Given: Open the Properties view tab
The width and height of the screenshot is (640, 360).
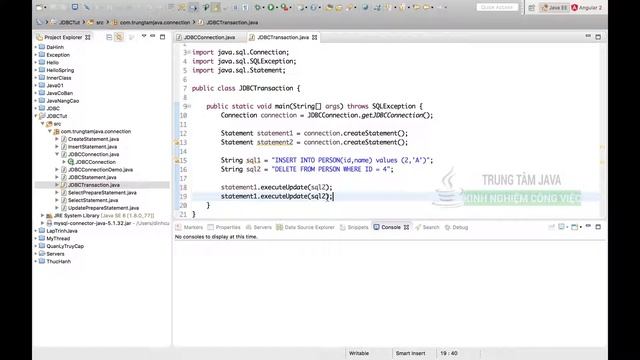Looking at the screenshot, I should click(224, 227).
